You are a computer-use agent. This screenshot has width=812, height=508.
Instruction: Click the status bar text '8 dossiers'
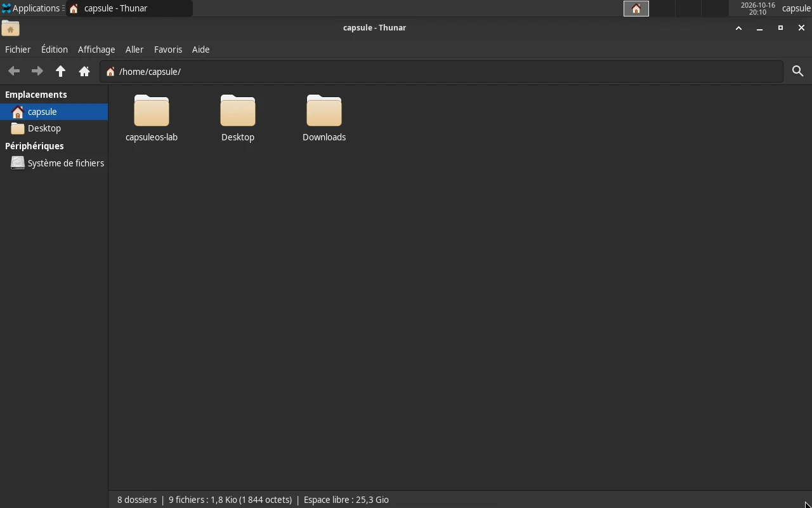[137, 500]
